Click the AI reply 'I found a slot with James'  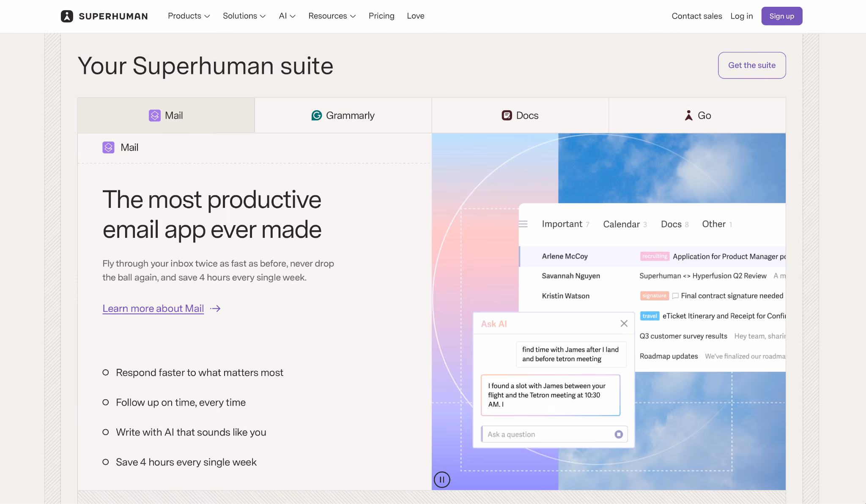[x=551, y=395]
